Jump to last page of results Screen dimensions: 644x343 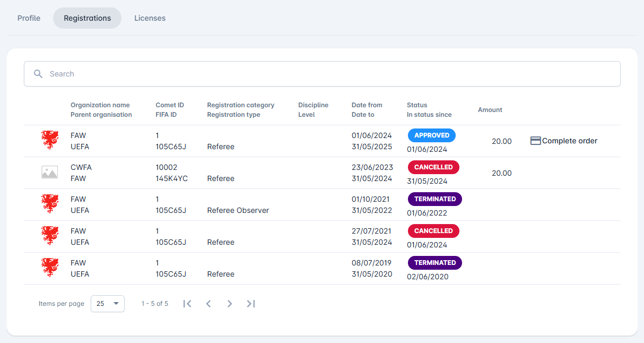click(251, 304)
